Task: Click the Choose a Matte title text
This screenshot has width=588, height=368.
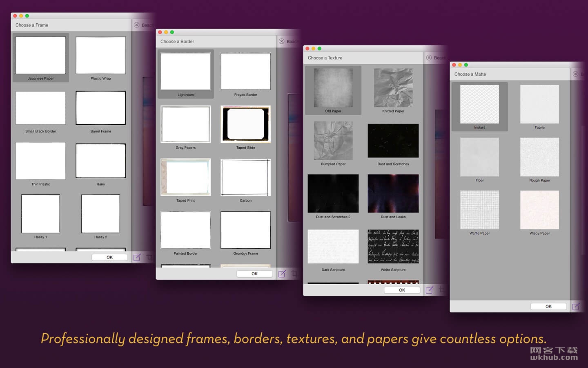Action: tap(470, 74)
